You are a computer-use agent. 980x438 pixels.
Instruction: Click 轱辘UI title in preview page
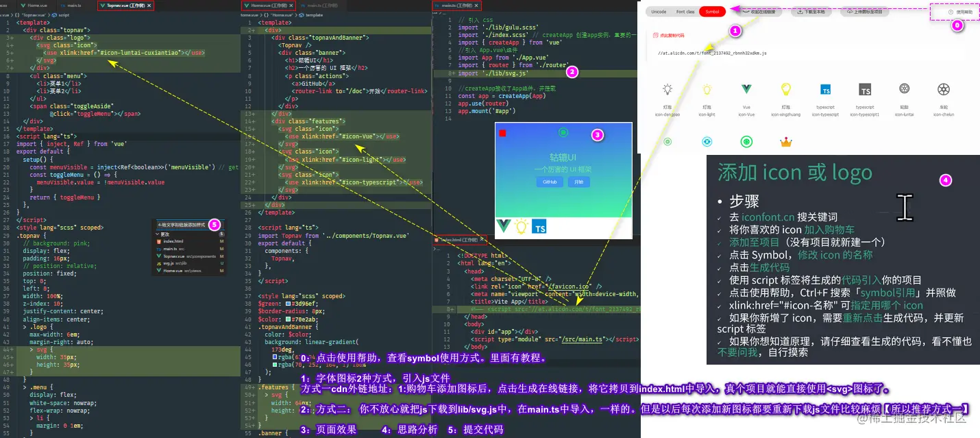[x=563, y=157]
